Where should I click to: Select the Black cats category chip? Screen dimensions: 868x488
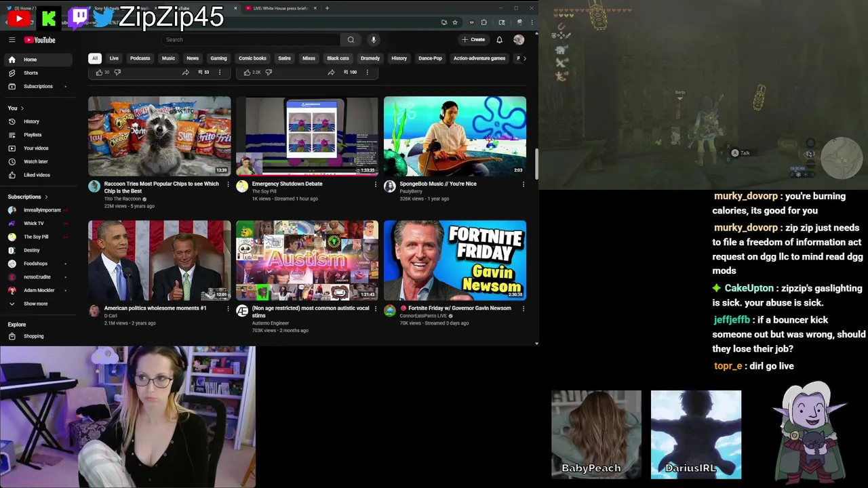[x=338, y=58]
